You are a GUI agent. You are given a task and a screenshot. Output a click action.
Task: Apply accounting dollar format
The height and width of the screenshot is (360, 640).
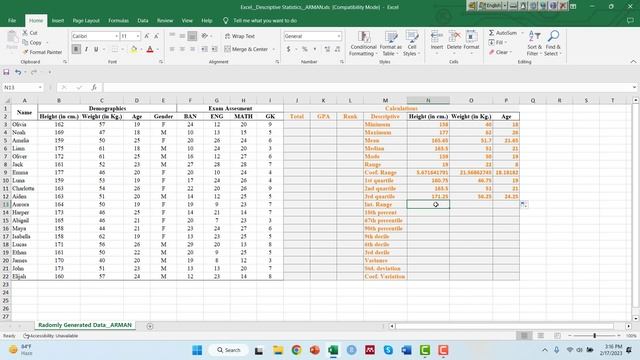[x=289, y=49]
